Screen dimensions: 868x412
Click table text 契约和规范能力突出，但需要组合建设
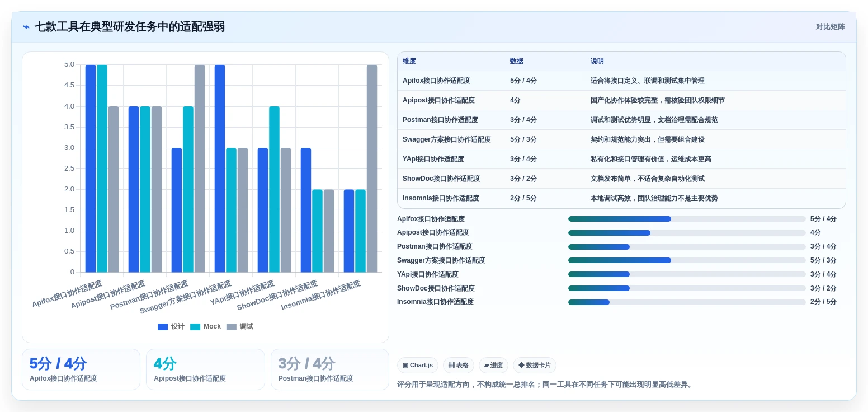click(648, 139)
